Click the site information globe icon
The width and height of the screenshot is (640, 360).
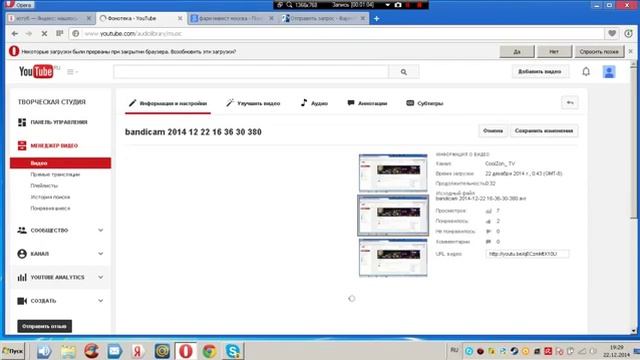pos(76,33)
